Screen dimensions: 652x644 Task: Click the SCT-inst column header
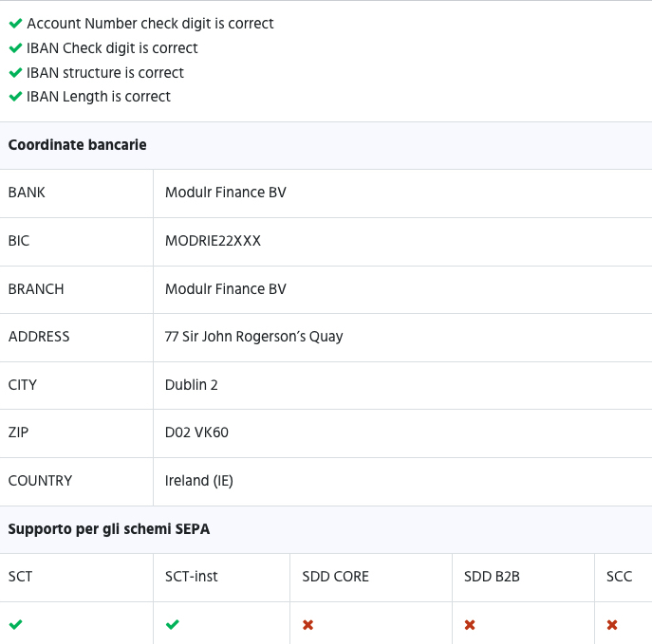pyautogui.click(x=192, y=577)
